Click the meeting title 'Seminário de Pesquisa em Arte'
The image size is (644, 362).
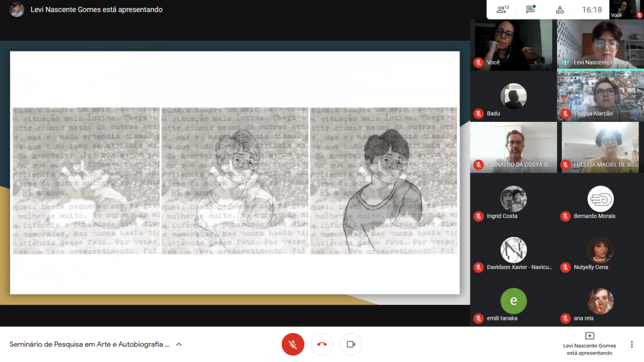pos(89,344)
